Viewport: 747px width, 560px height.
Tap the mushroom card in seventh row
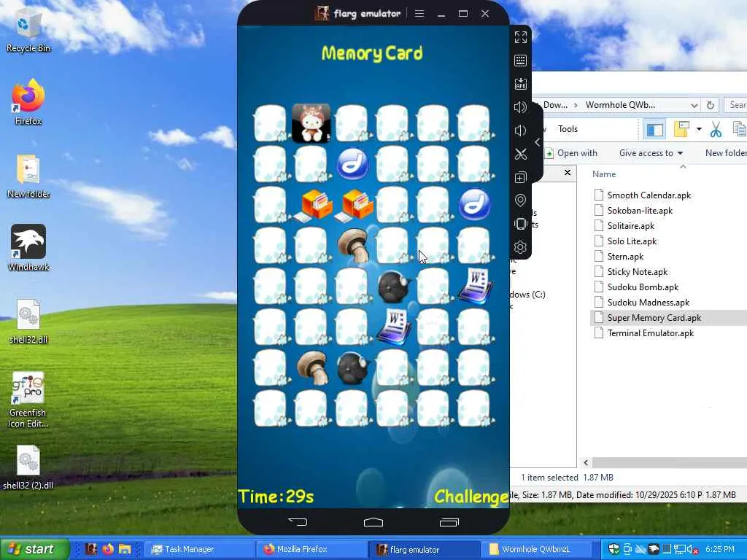312,367
